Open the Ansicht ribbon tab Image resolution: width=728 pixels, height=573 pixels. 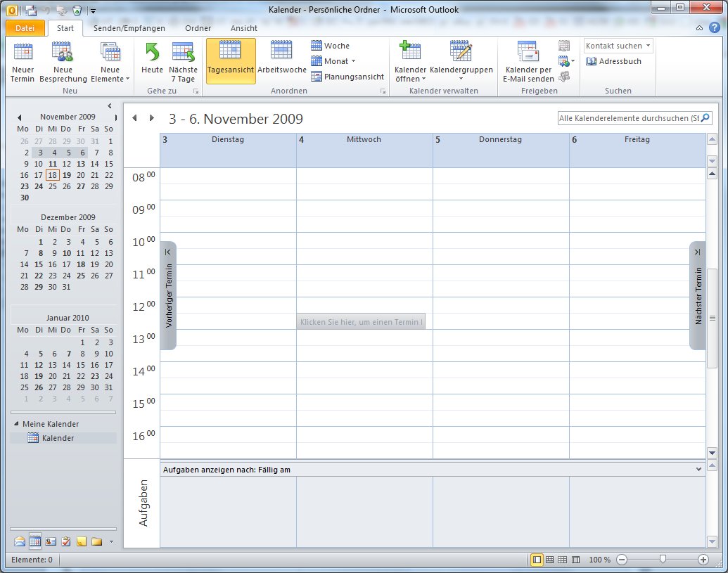tap(244, 28)
